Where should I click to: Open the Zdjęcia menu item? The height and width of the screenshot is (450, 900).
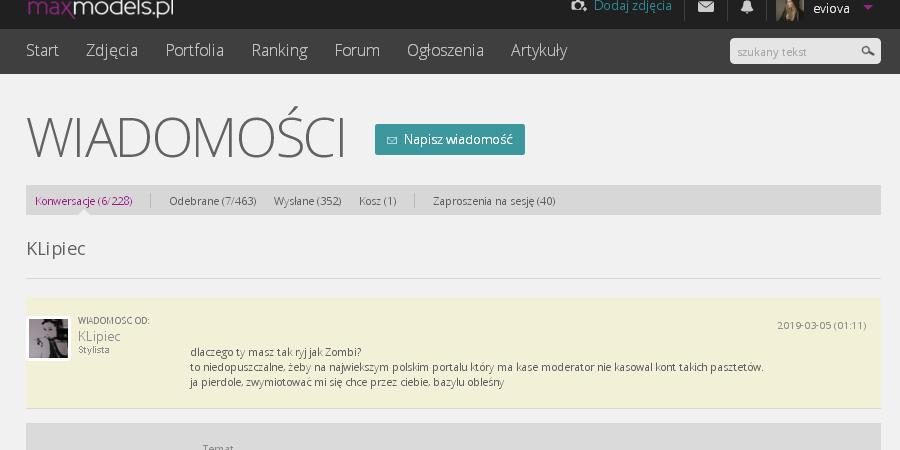(112, 51)
